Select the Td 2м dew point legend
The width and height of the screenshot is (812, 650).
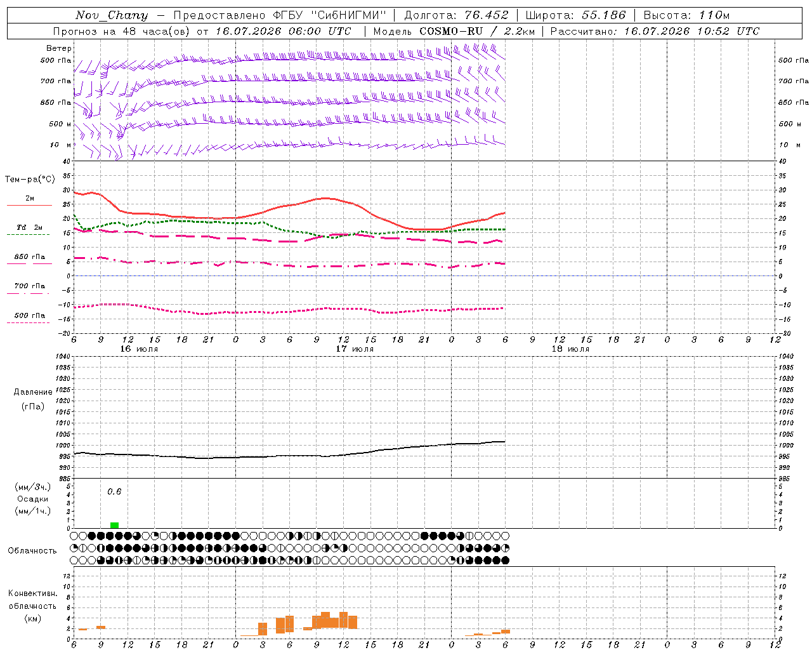click(29, 230)
